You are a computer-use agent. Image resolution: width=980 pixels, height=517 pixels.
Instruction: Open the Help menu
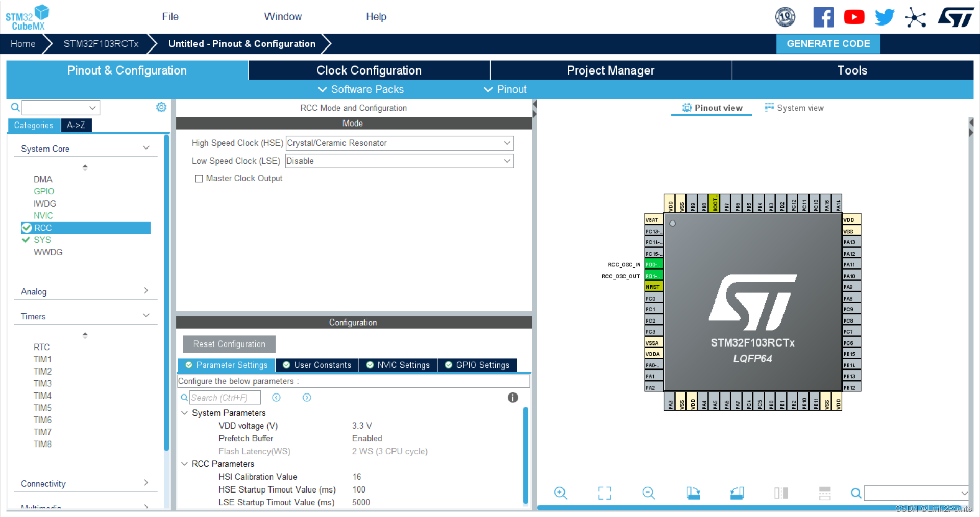[x=376, y=17]
